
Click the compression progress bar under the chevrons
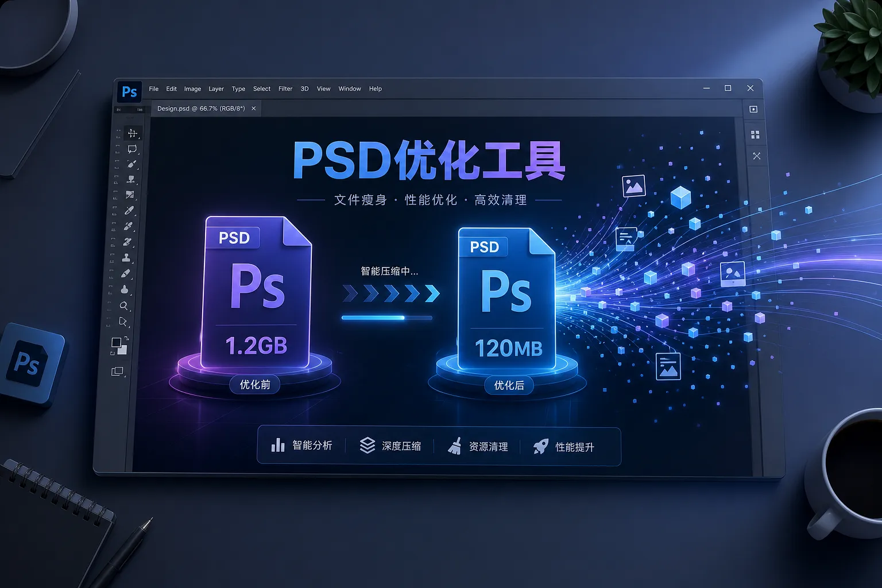pyautogui.click(x=387, y=318)
